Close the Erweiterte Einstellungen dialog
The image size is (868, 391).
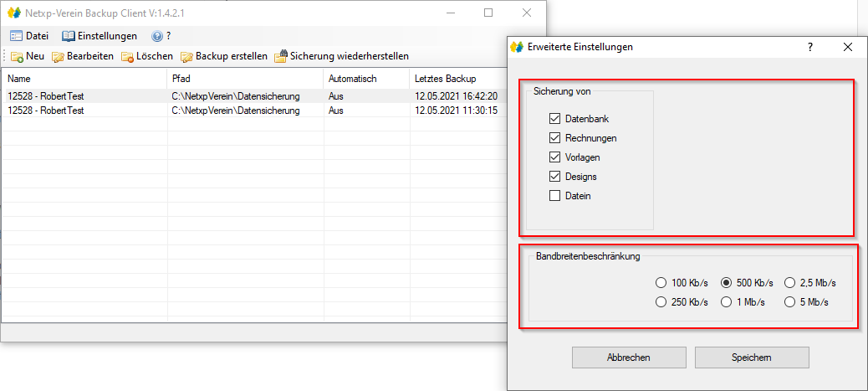(848, 47)
